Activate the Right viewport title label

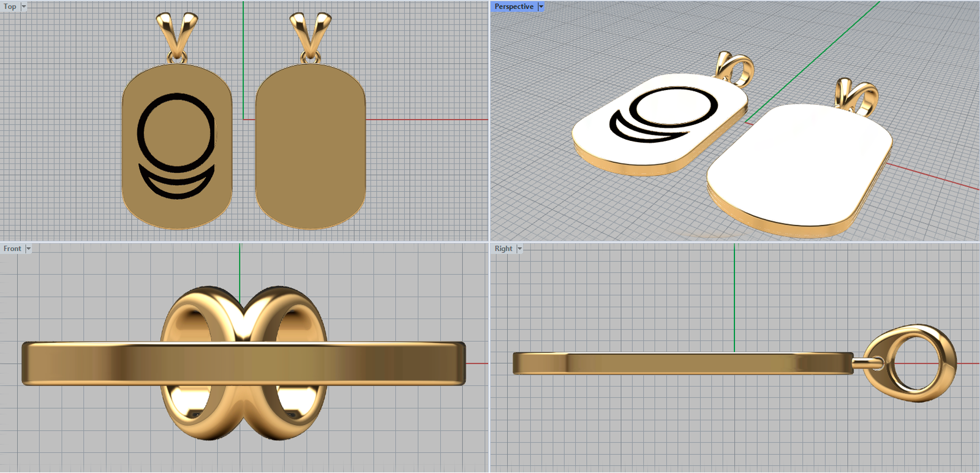coord(503,249)
